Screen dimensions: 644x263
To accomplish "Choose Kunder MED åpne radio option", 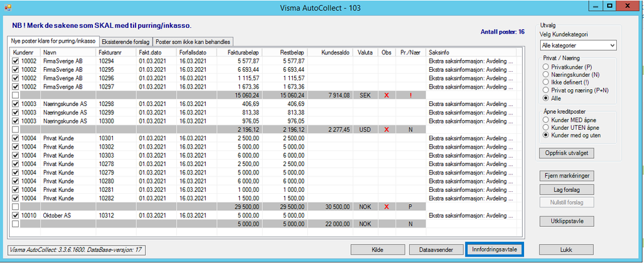I will click(545, 120).
